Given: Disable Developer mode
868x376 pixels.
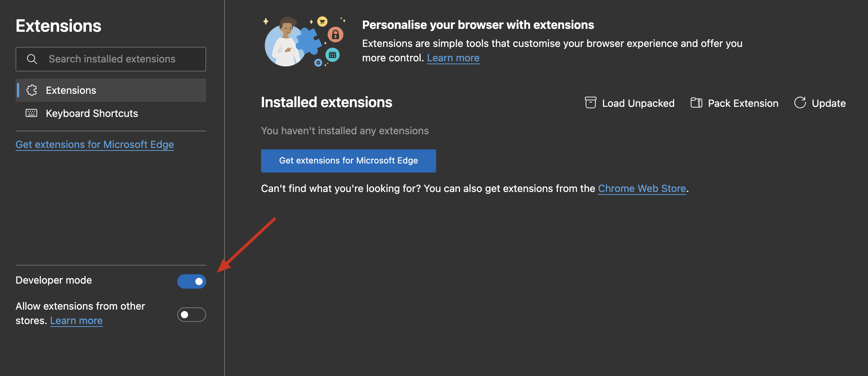Looking at the screenshot, I should [192, 281].
